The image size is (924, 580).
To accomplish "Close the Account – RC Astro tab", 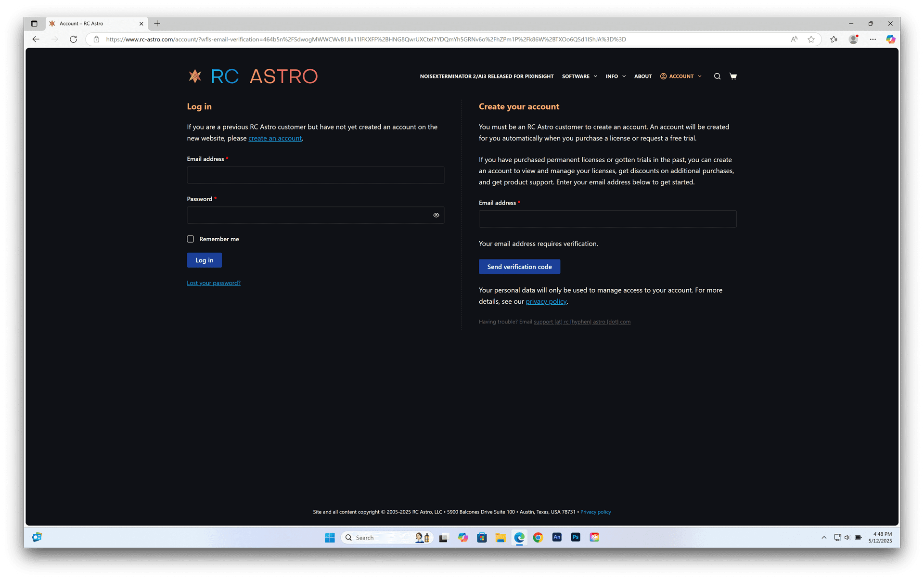I will [141, 23].
